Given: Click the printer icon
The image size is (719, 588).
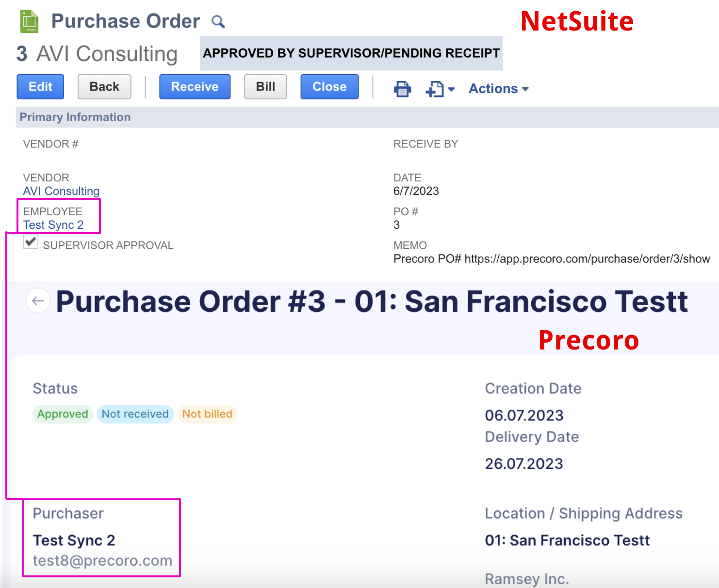Looking at the screenshot, I should pos(402,89).
